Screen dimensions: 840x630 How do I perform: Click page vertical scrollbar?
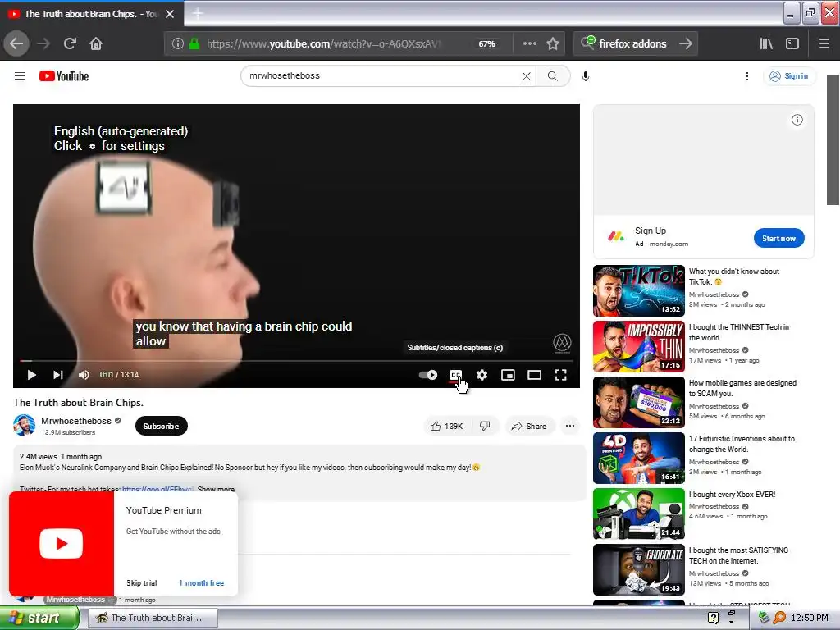pyautogui.click(x=833, y=139)
